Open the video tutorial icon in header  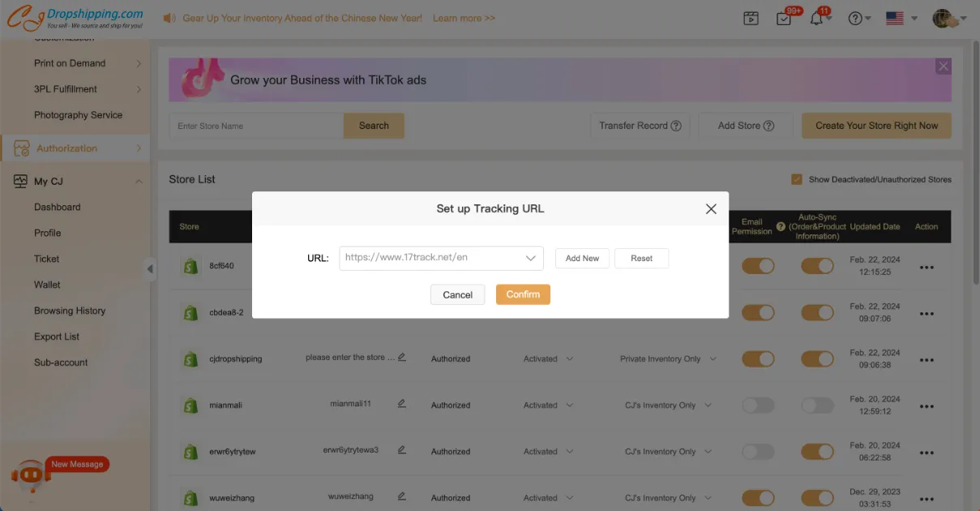(x=751, y=19)
